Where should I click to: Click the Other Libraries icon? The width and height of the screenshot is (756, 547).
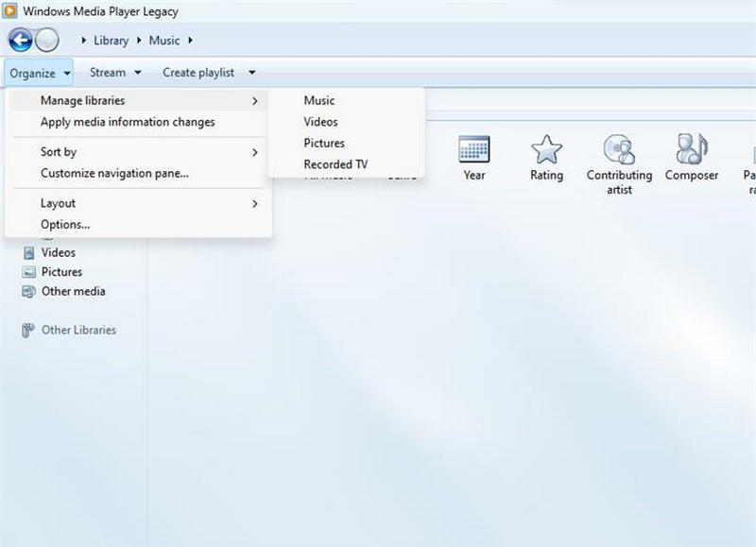click(28, 330)
